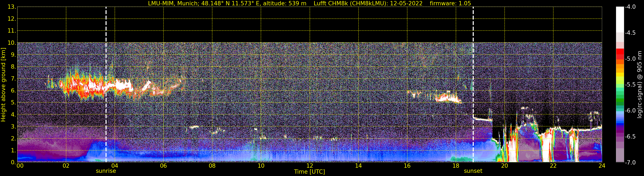The image size is (644, 176).
Task: Click the 5. tick on the height axis
Action: pos(13,103)
